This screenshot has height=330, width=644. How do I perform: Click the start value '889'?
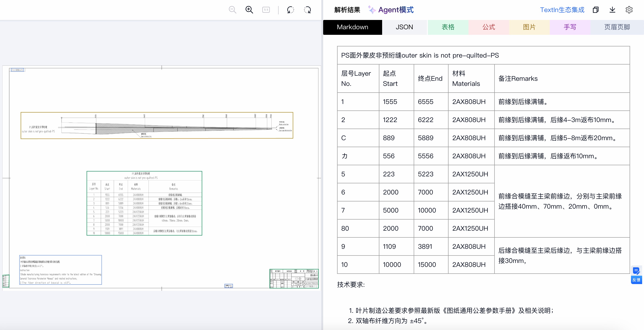[x=389, y=138]
